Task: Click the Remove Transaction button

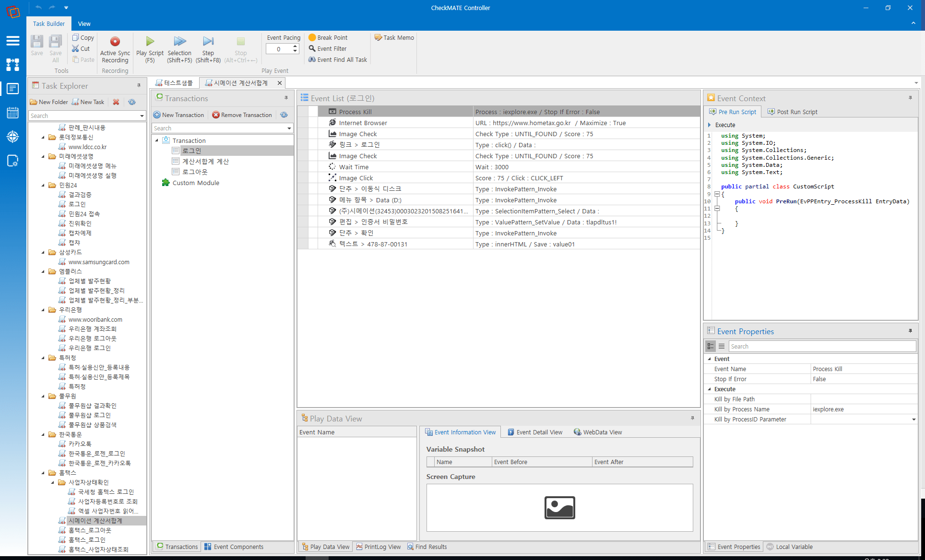Action: pos(242,115)
